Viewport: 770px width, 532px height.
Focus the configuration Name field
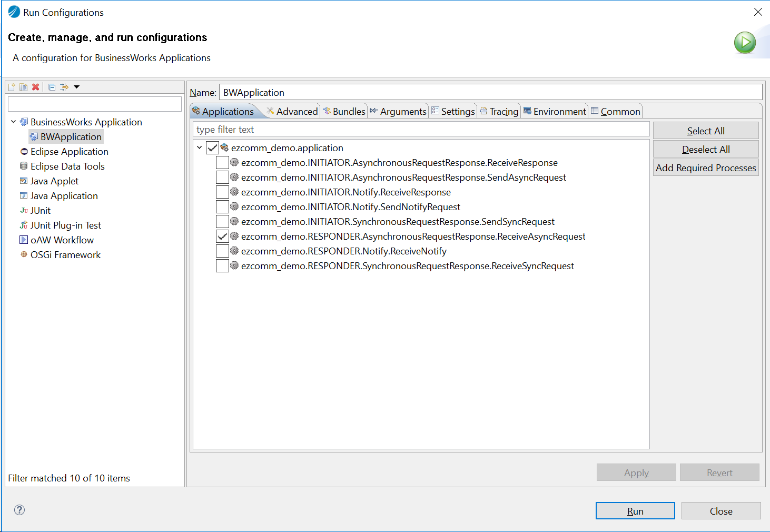click(490, 92)
